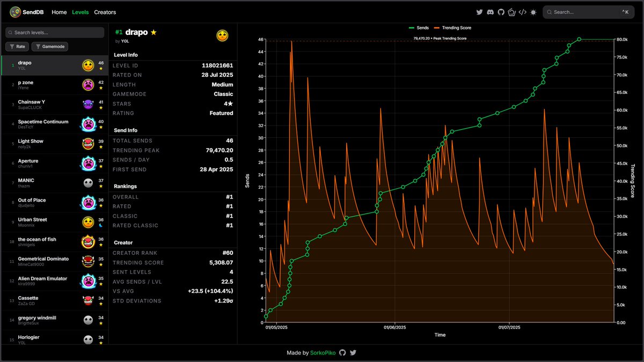Click the Horlogier gray face icon
This screenshot has height=362, width=644.
coord(88,339)
